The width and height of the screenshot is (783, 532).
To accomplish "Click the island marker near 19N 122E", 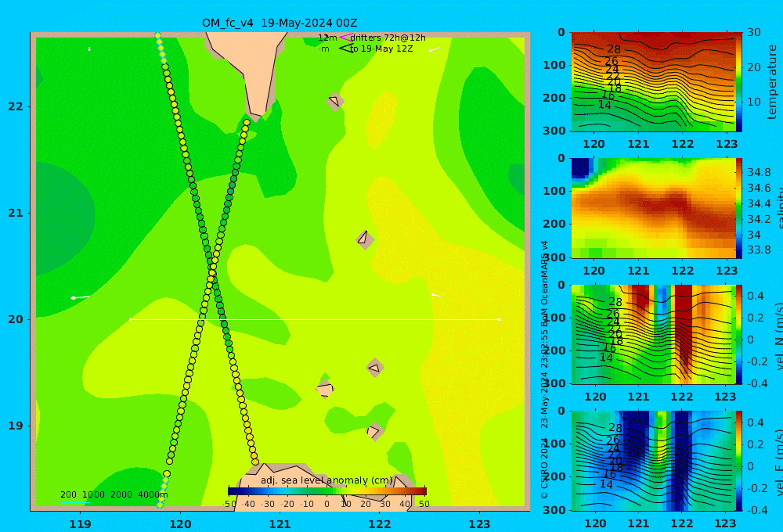I will coord(375,431).
